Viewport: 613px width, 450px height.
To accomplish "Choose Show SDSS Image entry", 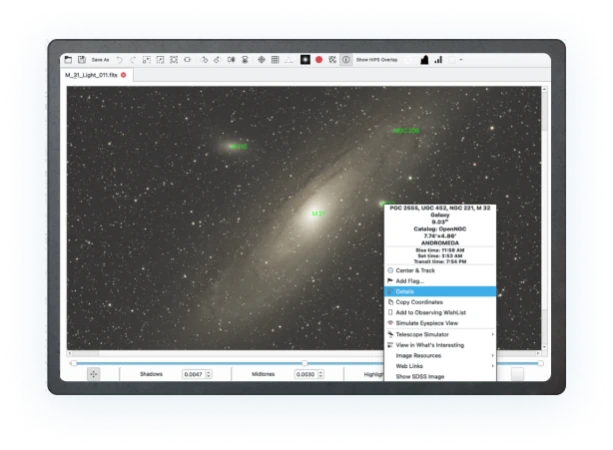I will click(x=440, y=376).
